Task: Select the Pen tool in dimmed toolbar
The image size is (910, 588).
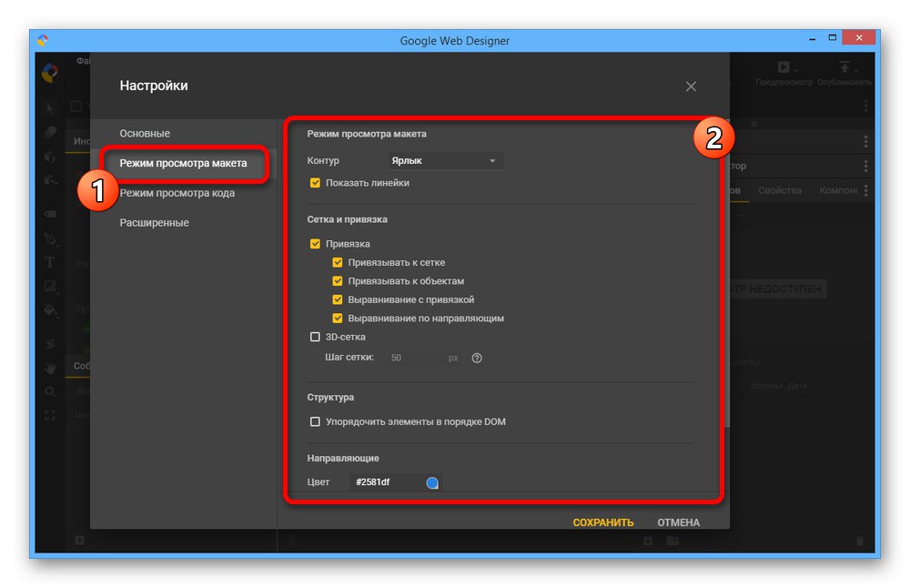Action: coord(50,238)
